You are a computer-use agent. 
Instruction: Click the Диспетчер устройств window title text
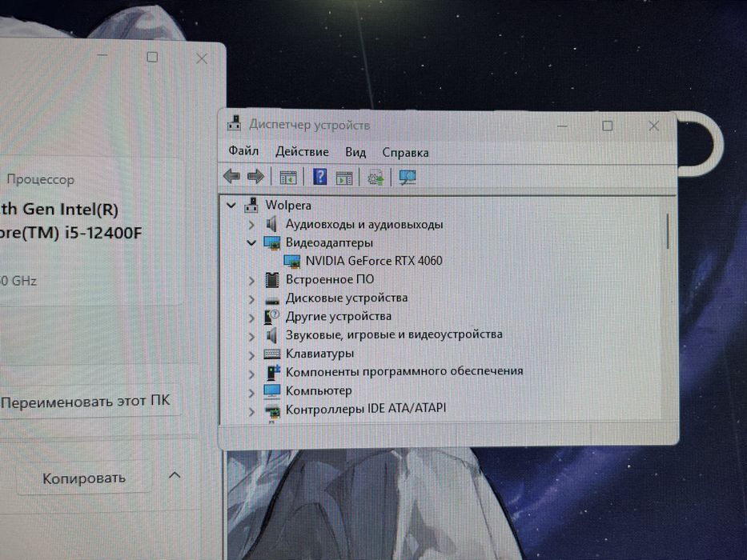point(310,125)
